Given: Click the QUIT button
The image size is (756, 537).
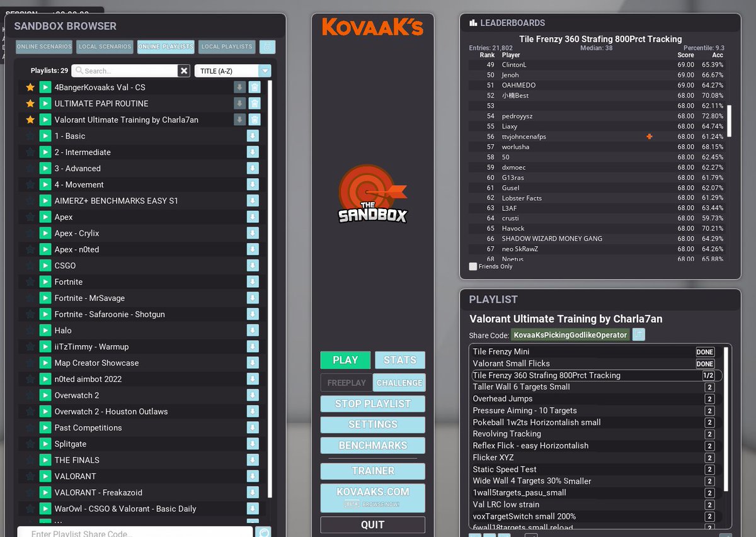Looking at the screenshot, I should (x=373, y=524).
